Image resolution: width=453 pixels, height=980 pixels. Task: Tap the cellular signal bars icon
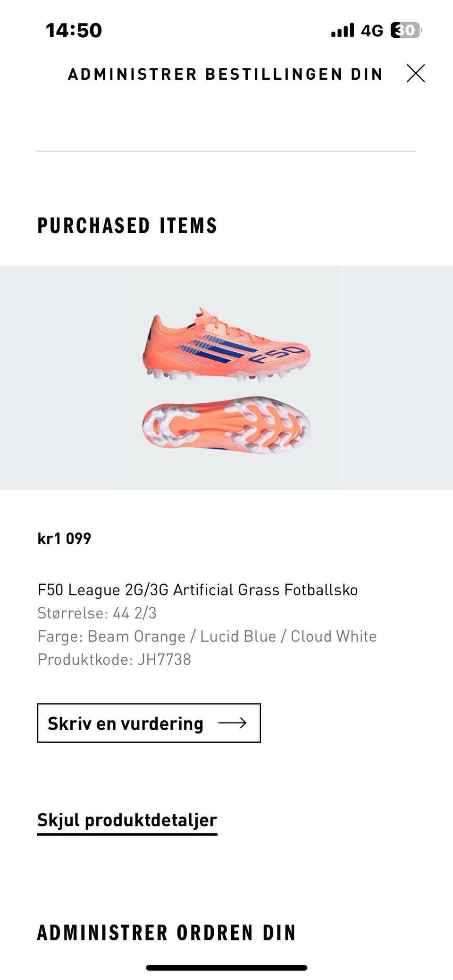tap(343, 31)
